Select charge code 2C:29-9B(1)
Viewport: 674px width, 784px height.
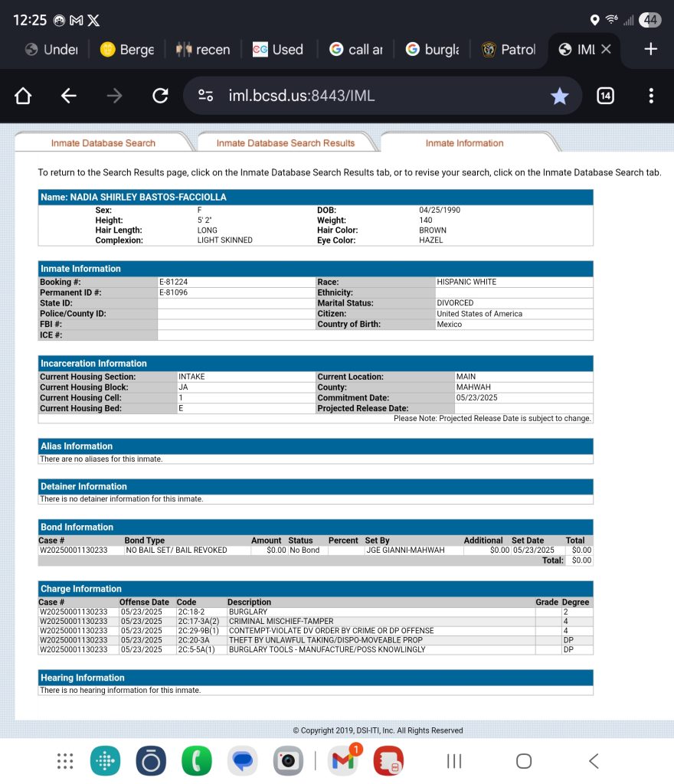[198, 631]
